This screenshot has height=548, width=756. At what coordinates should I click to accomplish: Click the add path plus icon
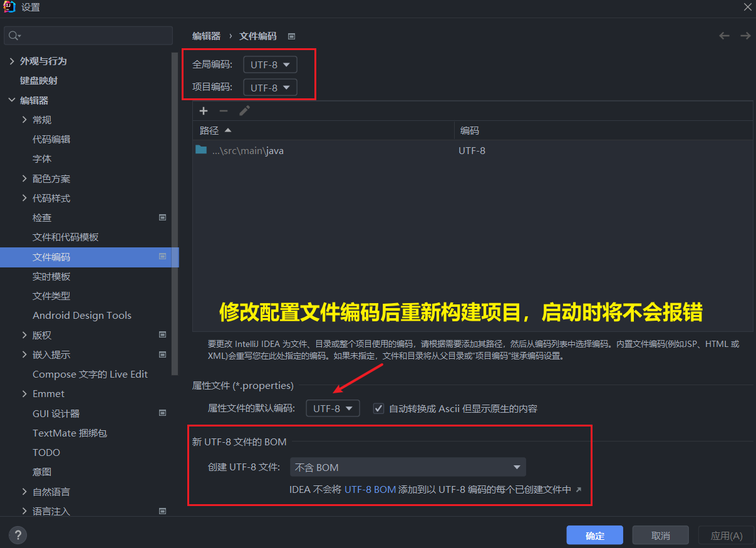point(204,111)
